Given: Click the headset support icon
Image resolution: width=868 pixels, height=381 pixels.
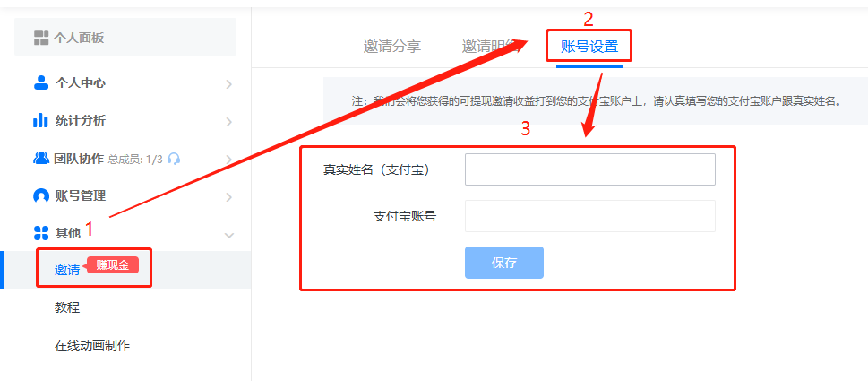Looking at the screenshot, I should pyautogui.click(x=174, y=159).
